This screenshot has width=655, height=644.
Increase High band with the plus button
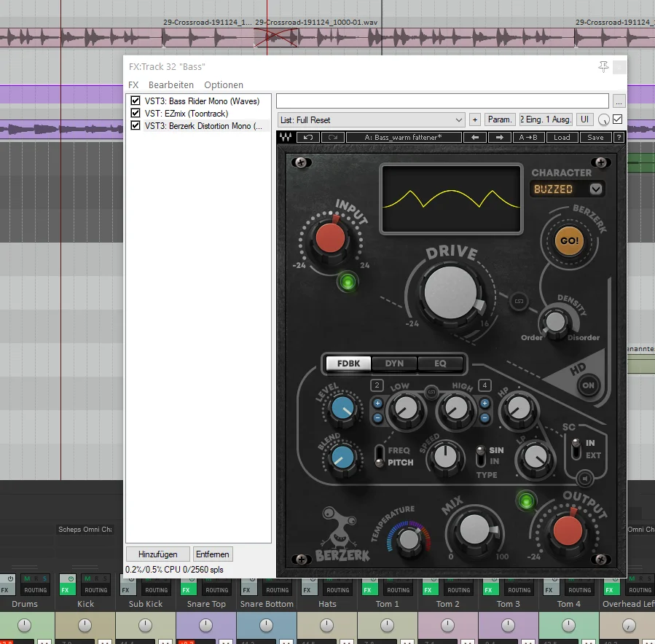pyautogui.click(x=485, y=404)
